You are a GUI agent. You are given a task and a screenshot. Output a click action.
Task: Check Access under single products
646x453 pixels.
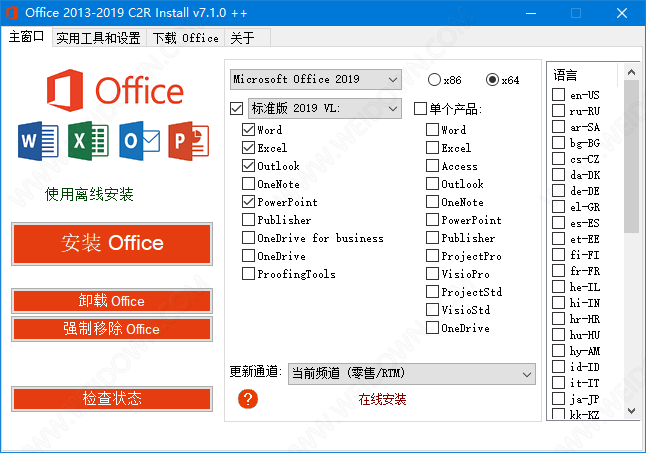click(x=433, y=166)
